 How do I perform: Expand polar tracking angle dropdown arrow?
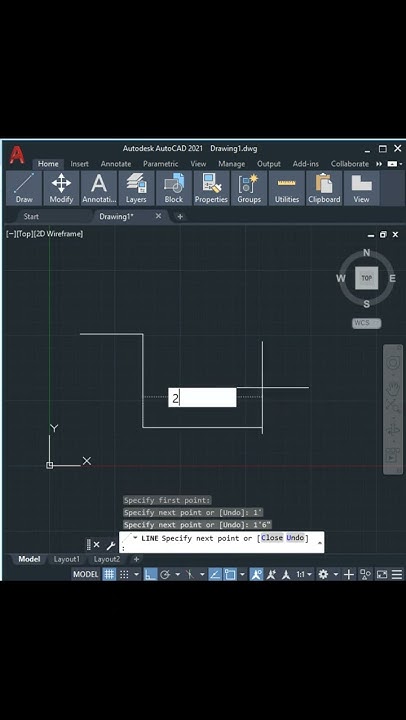[x=177, y=574]
